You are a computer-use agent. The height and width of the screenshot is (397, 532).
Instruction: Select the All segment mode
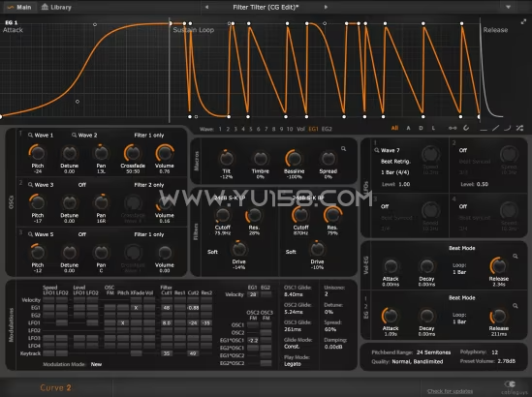[394, 128]
